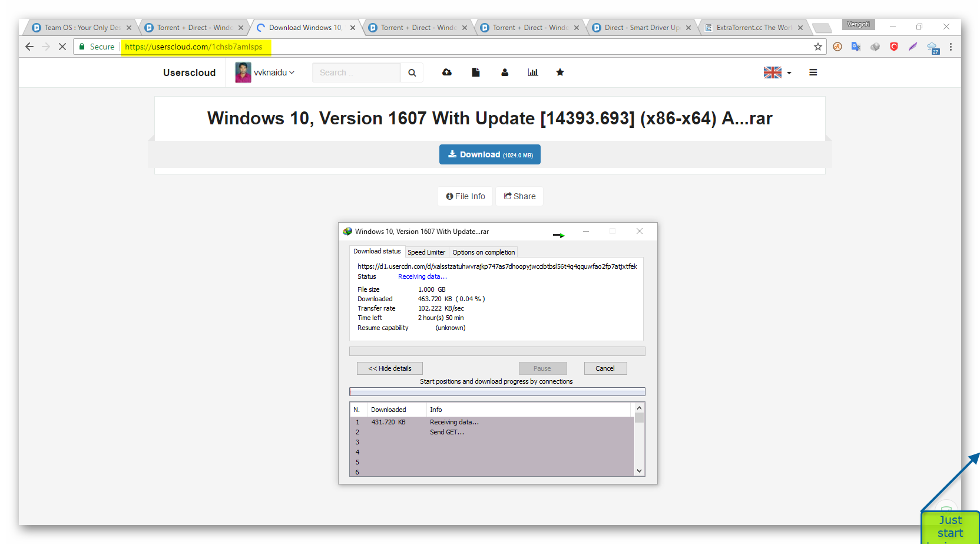This screenshot has width=980, height=544.
Task: Open the user profile icon in Userscloud header
Action: click(x=505, y=72)
